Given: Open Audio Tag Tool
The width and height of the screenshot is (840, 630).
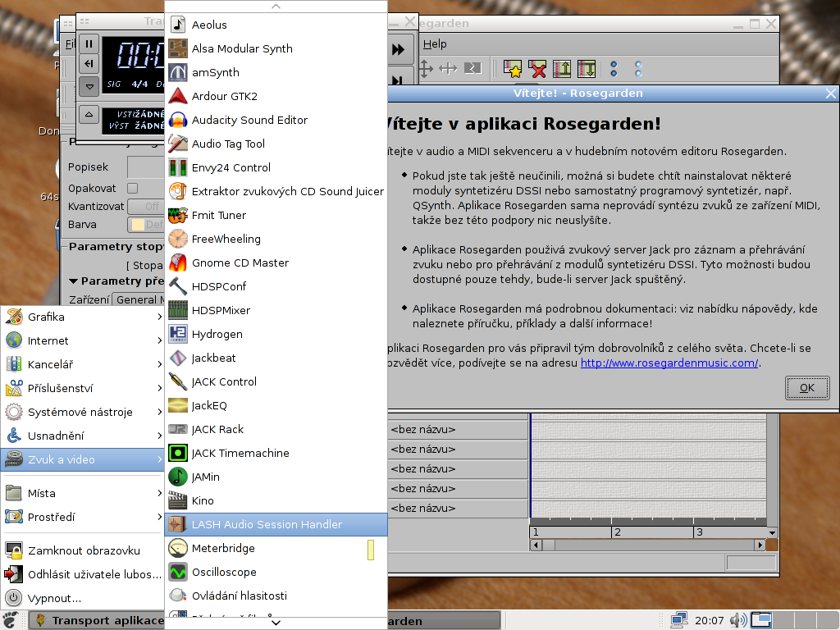Looking at the screenshot, I should (276, 144).
